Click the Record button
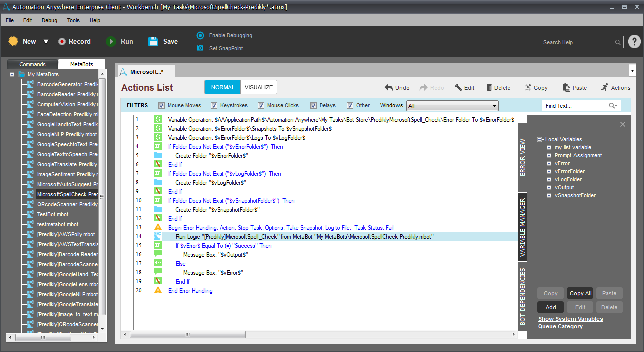Viewport: 644px width, 352px height. [x=74, y=42]
